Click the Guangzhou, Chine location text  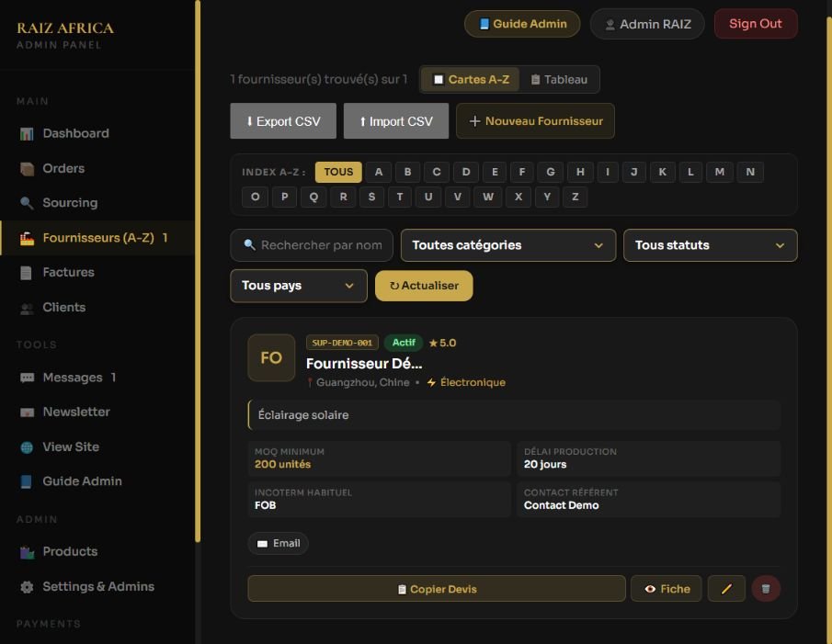(362, 383)
